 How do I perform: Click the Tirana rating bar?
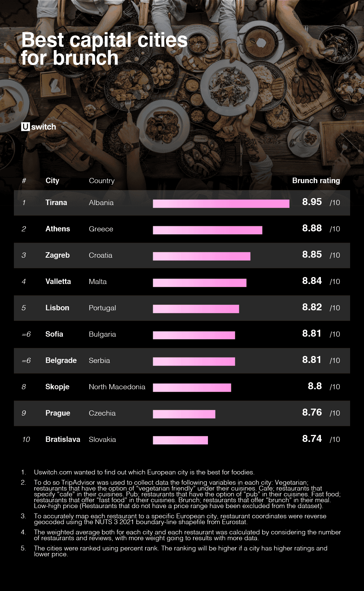click(x=221, y=204)
